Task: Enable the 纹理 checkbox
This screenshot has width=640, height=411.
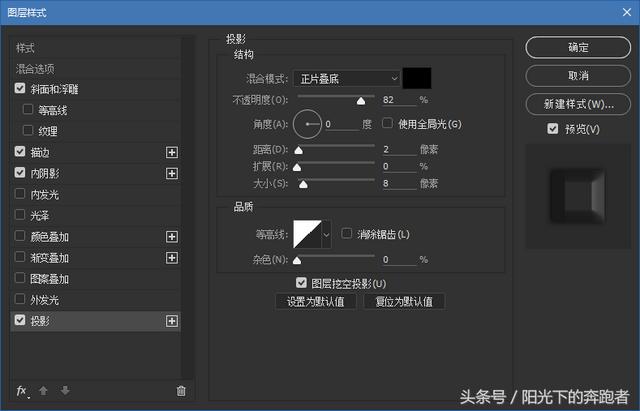Action: [28, 130]
